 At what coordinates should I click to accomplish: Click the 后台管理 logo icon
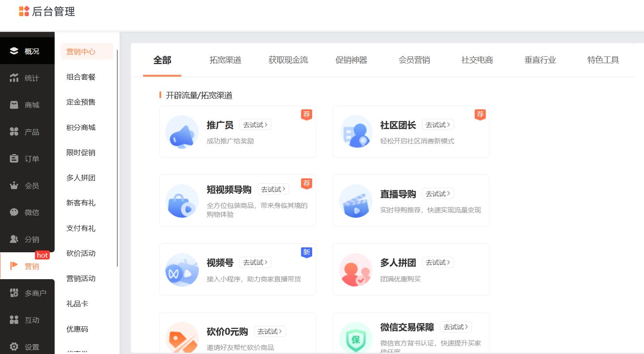tap(24, 11)
